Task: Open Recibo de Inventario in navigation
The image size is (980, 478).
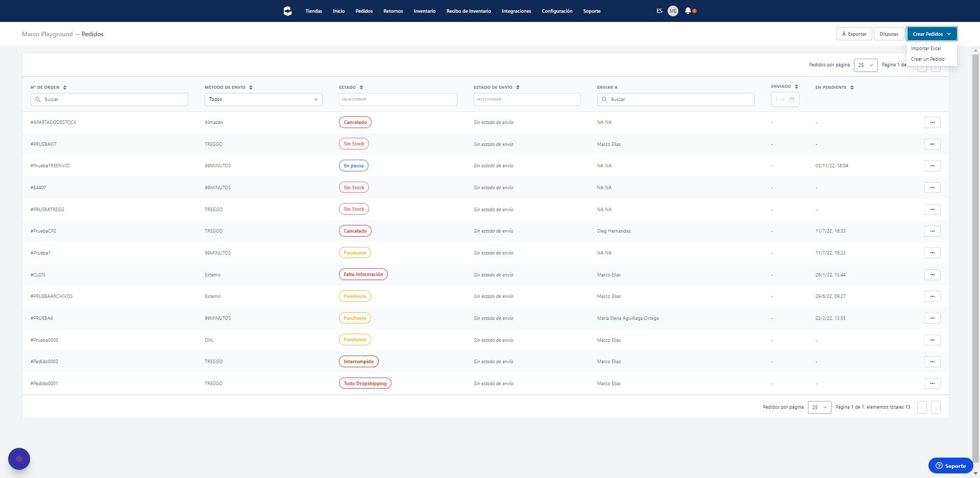Action: point(469,11)
